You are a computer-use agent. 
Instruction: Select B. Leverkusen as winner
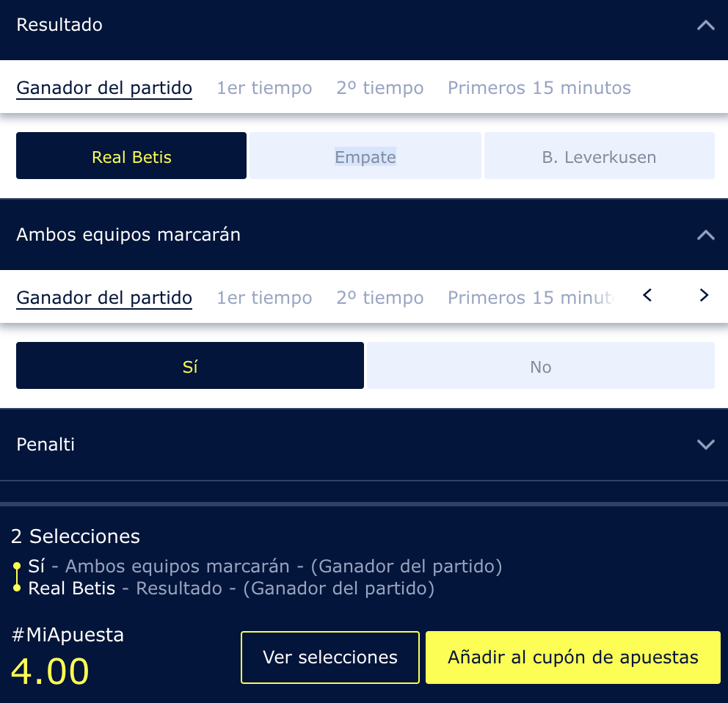pyautogui.click(x=599, y=156)
